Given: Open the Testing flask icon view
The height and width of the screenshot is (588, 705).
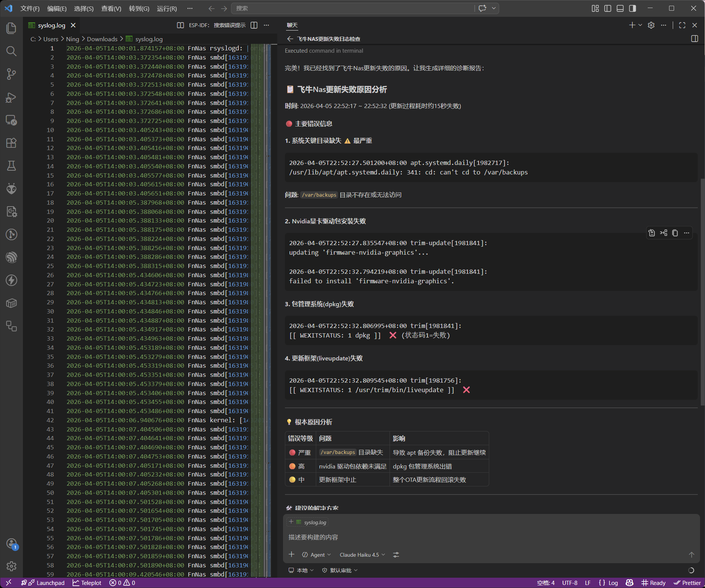Looking at the screenshot, I should (11, 166).
